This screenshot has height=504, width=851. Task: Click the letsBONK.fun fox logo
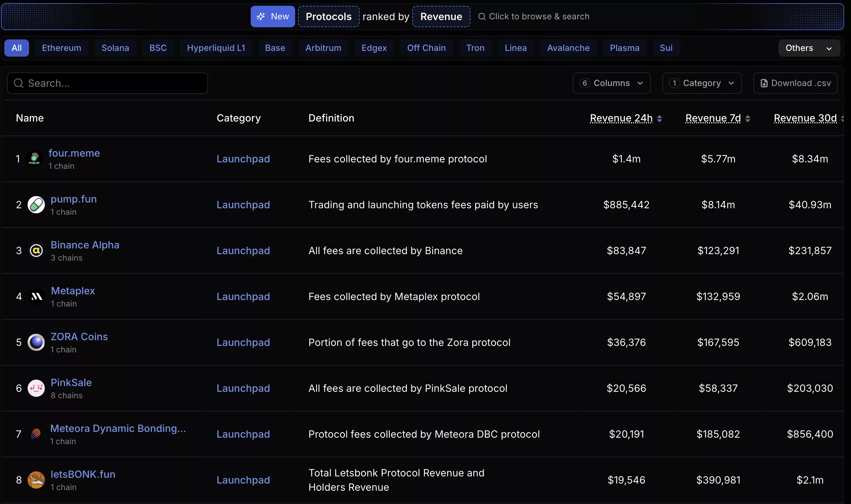click(36, 480)
